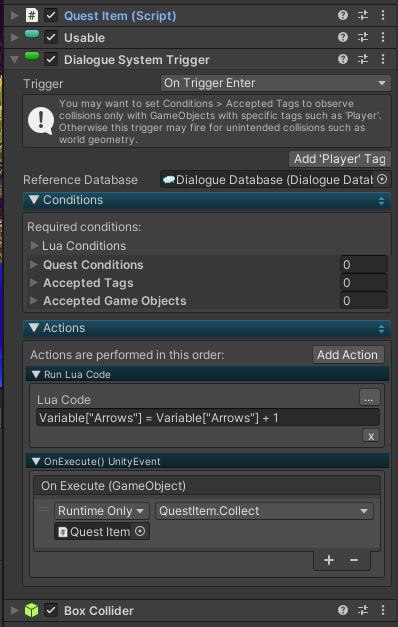Uncheck the Box Collider enabled checkbox
This screenshot has height=627, width=398.
click(x=51, y=611)
